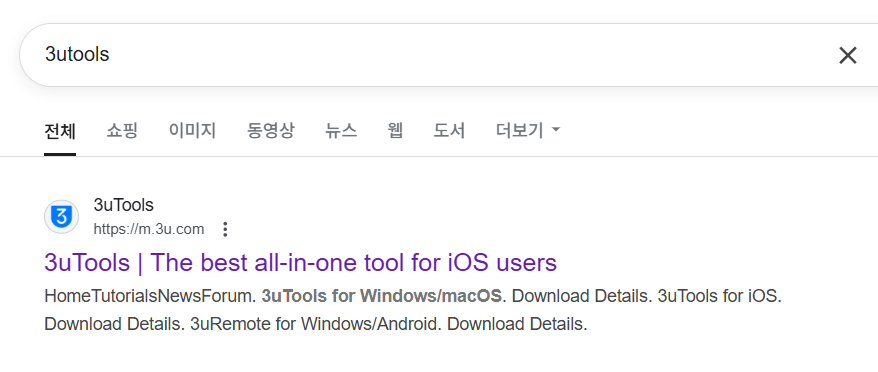
Task: Open the 뉴스 tab
Action: [341, 131]
